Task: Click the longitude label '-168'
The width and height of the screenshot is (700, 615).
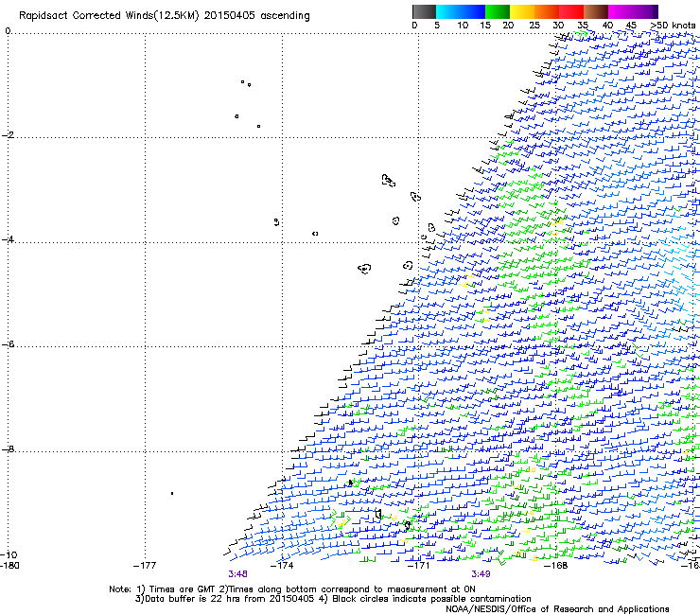Action: click(556, 566)
